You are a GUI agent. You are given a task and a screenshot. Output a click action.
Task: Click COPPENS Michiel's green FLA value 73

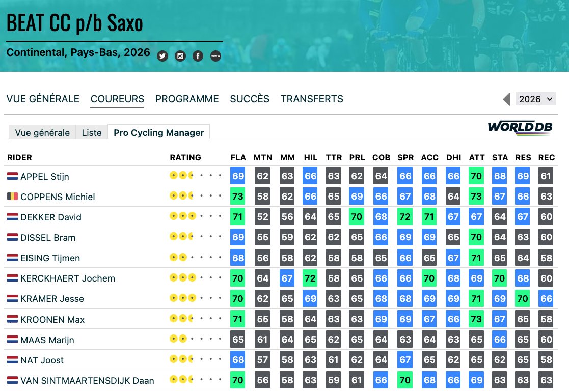(238, 196)
